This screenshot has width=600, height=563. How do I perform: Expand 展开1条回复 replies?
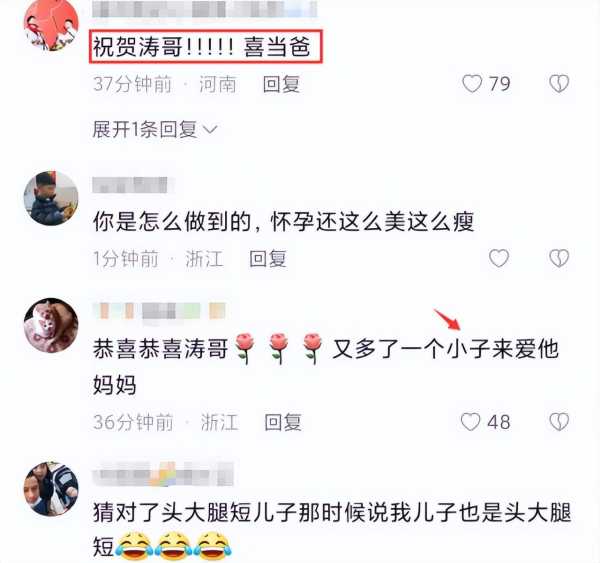click(x=155, y=129)
